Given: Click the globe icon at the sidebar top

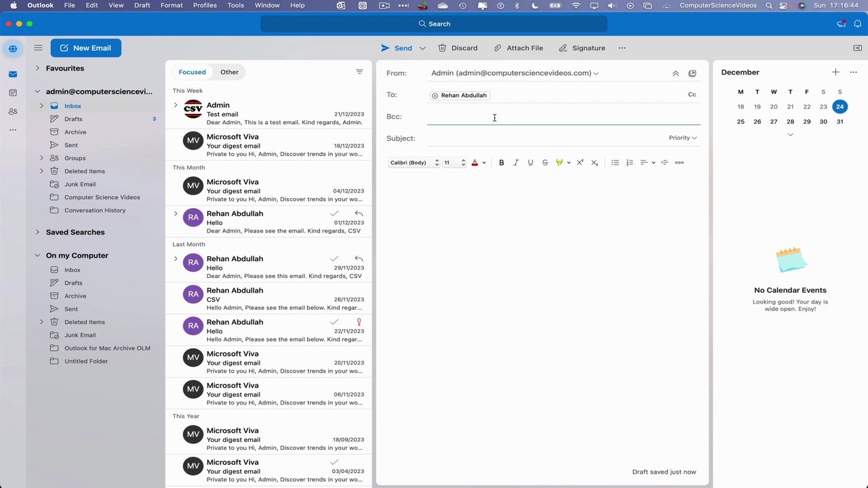Looking at the screenshot, I should pos(13,49).
